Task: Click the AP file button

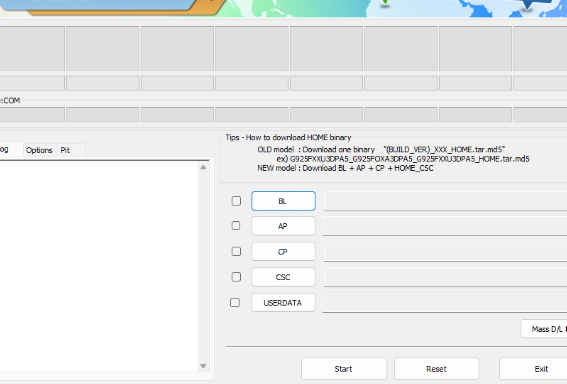Action: 283,226
